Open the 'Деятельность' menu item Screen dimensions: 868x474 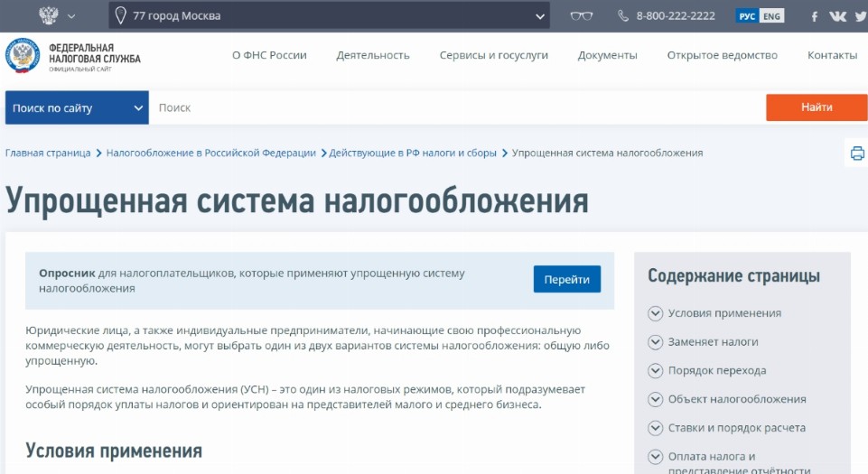(372, 55)
